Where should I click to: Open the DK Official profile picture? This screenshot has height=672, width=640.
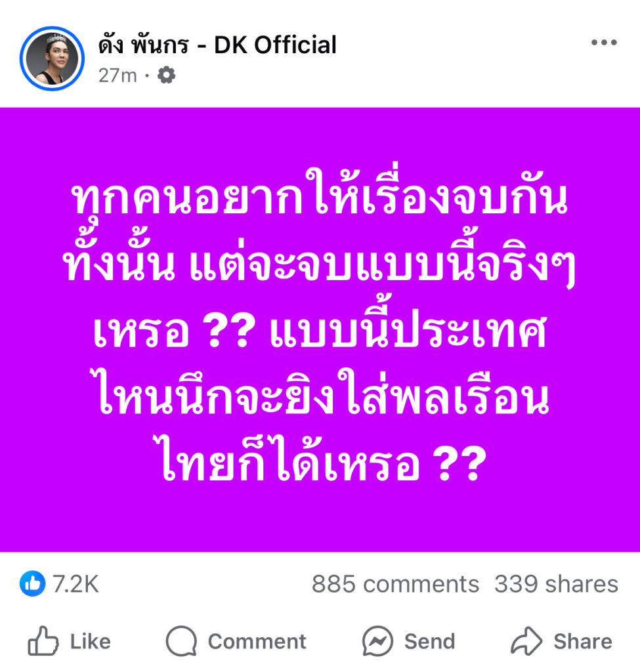(x=52, y=58)
